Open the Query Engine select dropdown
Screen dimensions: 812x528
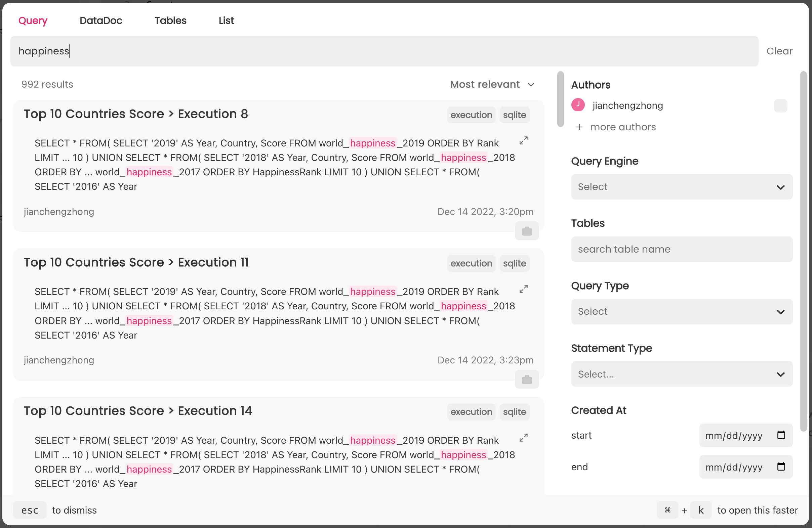pos(681,187)
